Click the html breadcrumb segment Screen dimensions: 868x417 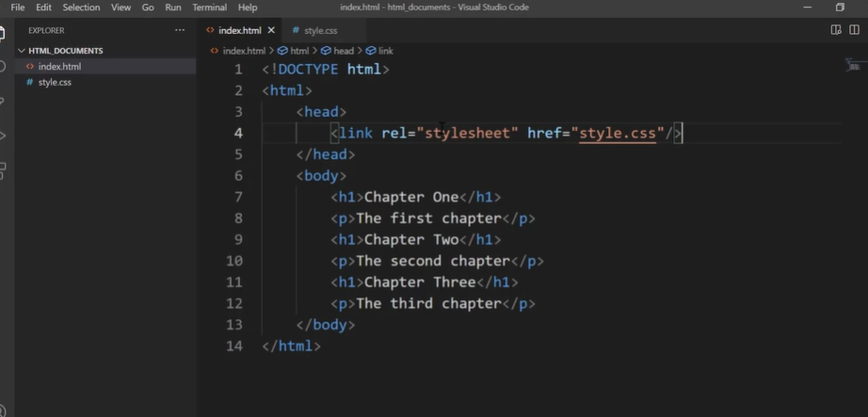tap(299, 51)
